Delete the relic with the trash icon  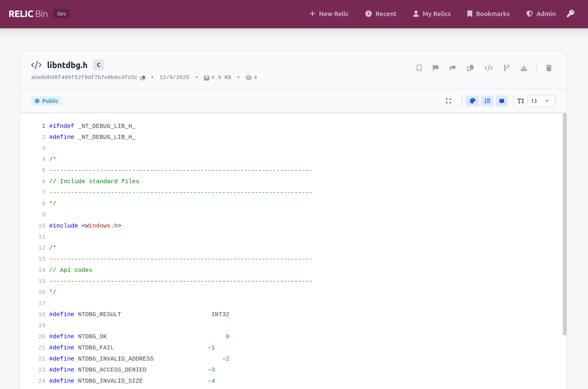[x=549, y=68]
